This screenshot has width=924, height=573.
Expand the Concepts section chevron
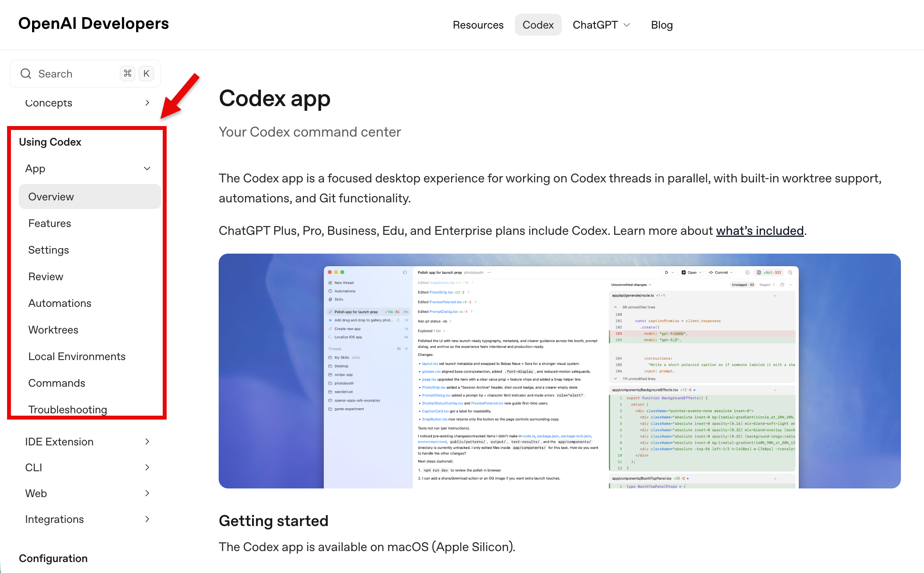click(x=147, y=103)
